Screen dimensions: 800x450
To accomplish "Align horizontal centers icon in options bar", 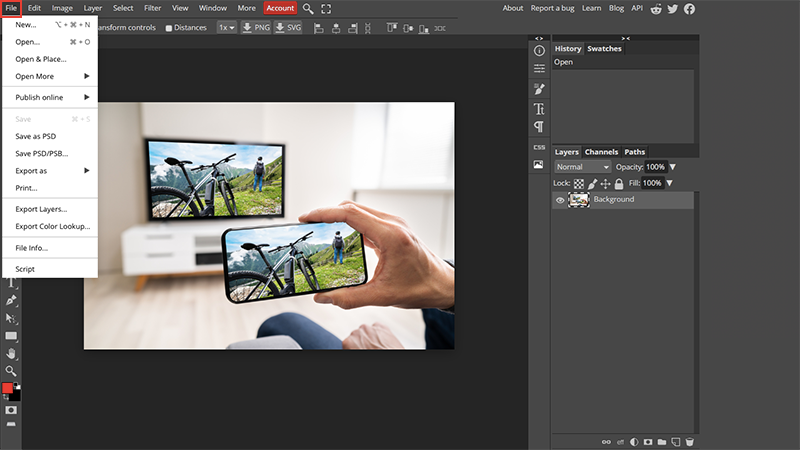I will [336, 28].
